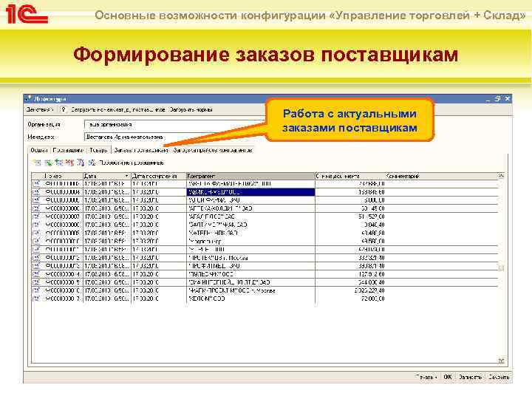This screenshot has width=532, height=399.
Task: Click the sum cell 72 000,00
Action: tap(350, 299)
